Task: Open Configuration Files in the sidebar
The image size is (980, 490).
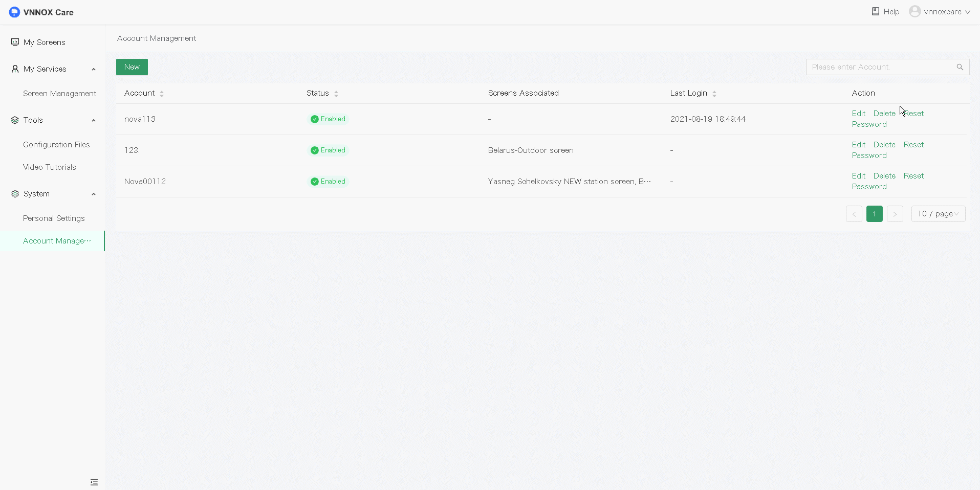Action: [x=56, y=145]
